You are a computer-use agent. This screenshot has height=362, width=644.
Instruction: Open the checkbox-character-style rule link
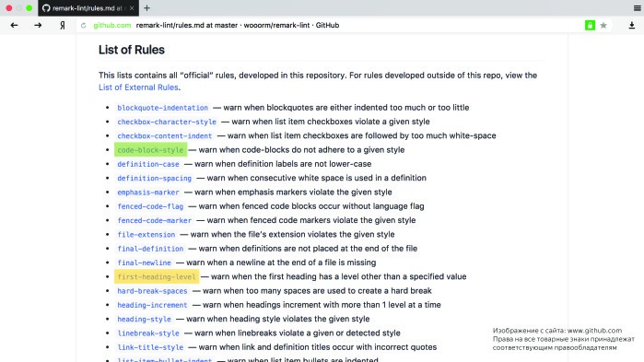(x=167, y=122)
